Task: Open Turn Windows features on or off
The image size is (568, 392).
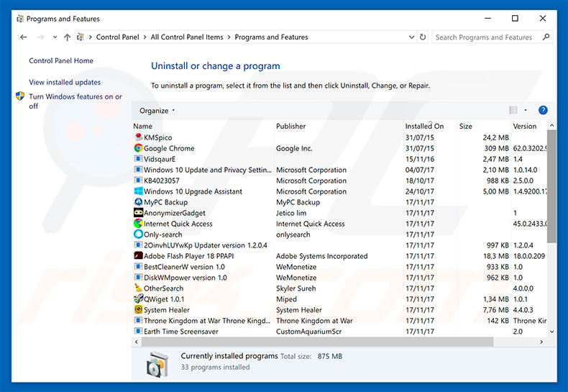Action: coord(75,101)
